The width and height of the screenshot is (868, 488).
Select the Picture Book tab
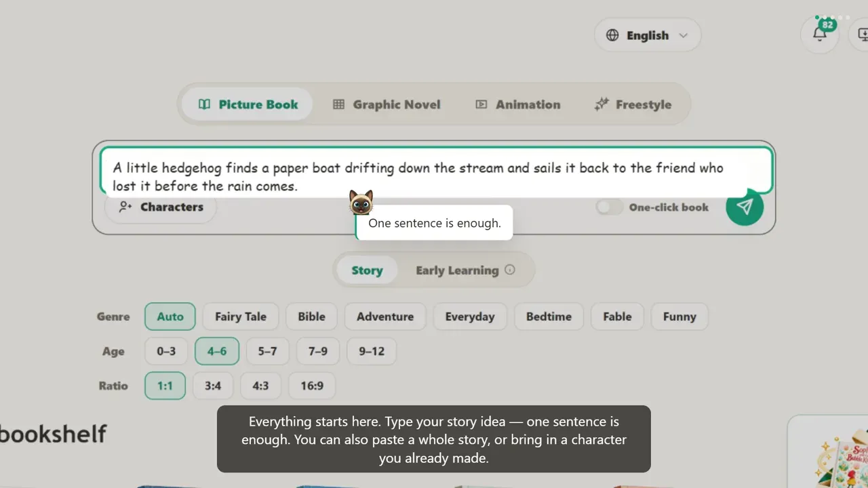tap(248, 104)
